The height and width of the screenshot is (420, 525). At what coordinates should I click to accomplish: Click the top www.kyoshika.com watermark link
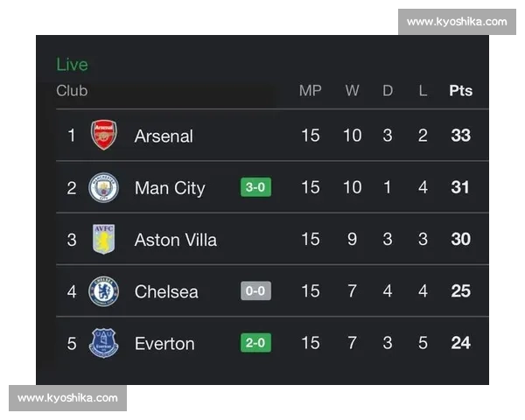tap(456, 21)
